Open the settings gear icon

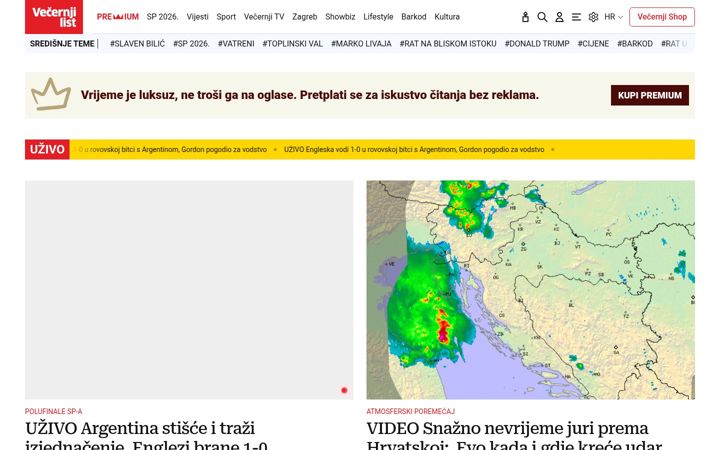click(593, 17)
